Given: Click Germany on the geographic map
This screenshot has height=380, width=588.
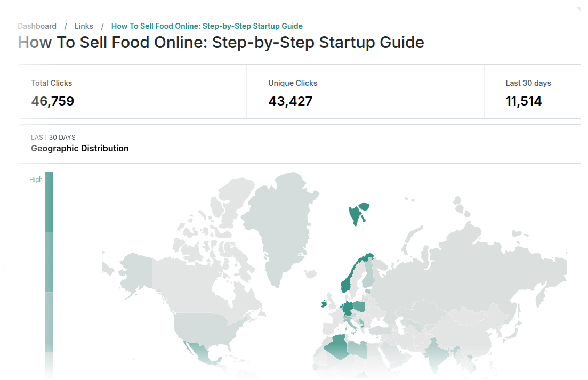Looking at the screenshot, I should click(348, 308).
